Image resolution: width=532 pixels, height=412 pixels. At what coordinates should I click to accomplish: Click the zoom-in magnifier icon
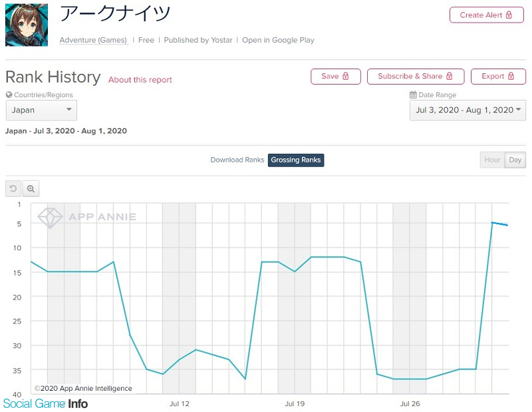click(x=31, y=188)
